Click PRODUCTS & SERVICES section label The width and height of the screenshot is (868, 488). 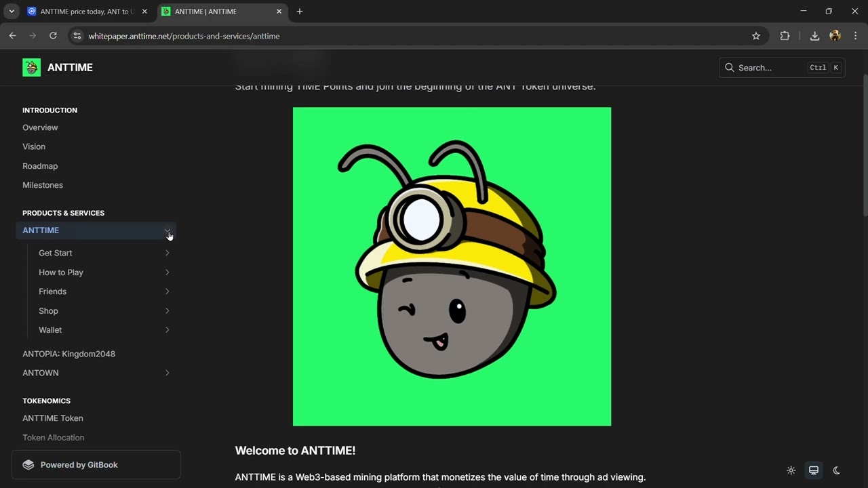(63, 213)
